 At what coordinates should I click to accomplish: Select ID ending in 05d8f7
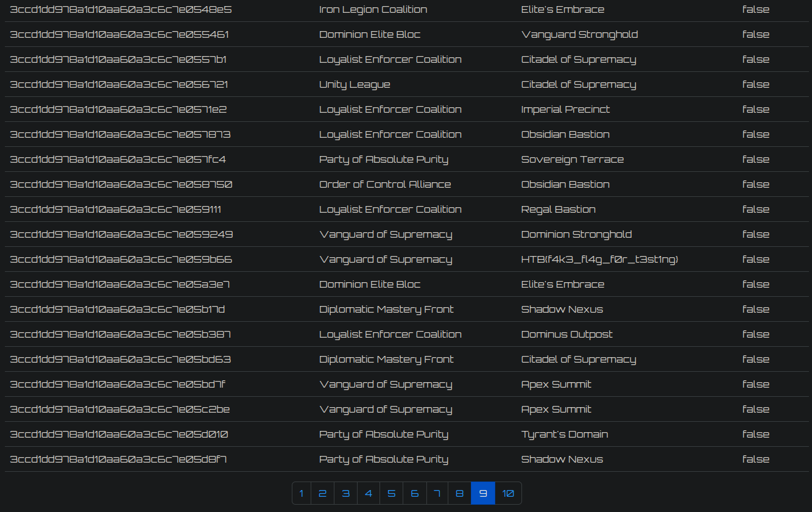[118, 460]
